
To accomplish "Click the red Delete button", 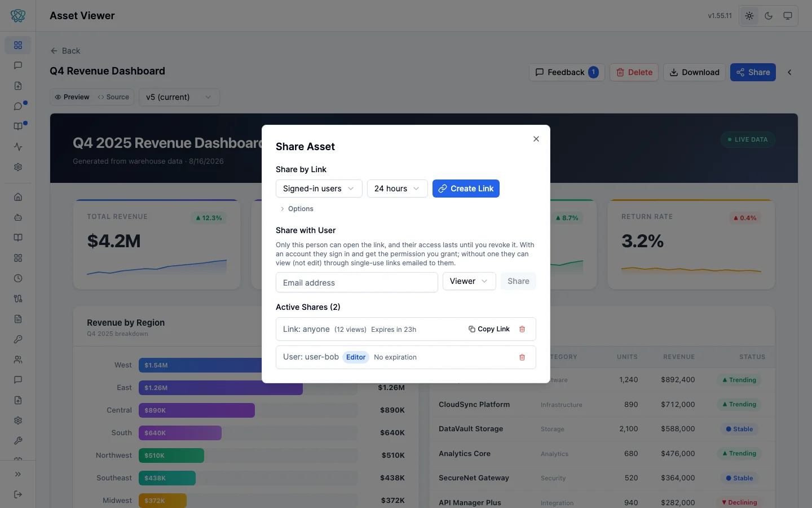I will 634,72.
